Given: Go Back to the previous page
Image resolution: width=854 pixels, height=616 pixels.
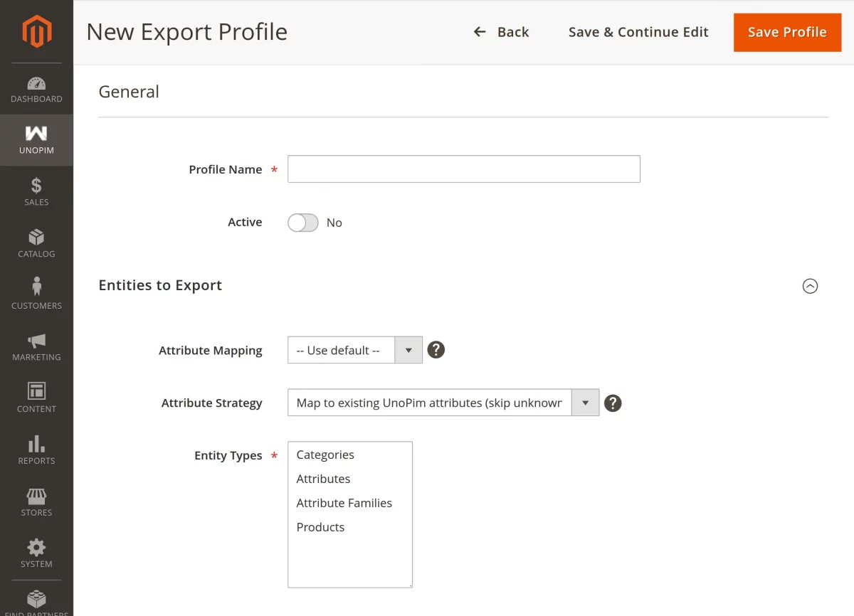Looking at the screenshot, I should [502, 32].
